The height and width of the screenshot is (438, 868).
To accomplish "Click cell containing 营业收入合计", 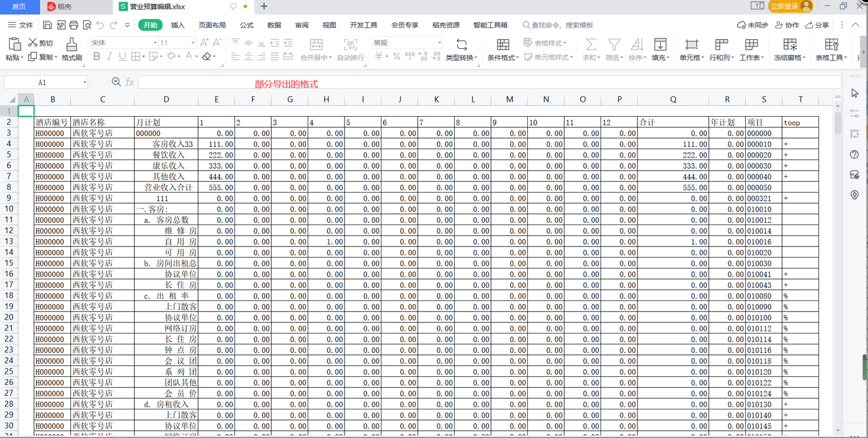I will tap(166, 187).
